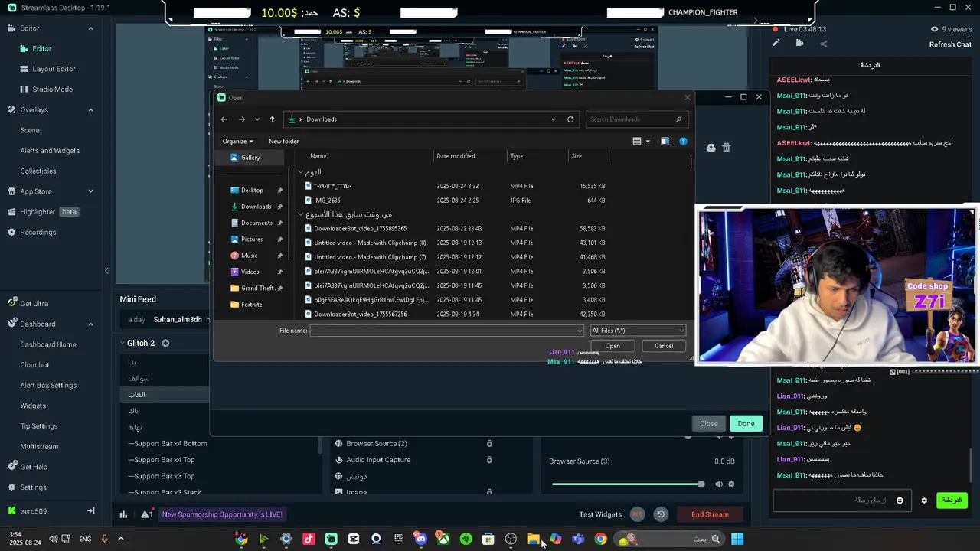Screen dimensions: 980x551
Task: Select the Pictures folder in navigation pane
Action: (252, 240)
